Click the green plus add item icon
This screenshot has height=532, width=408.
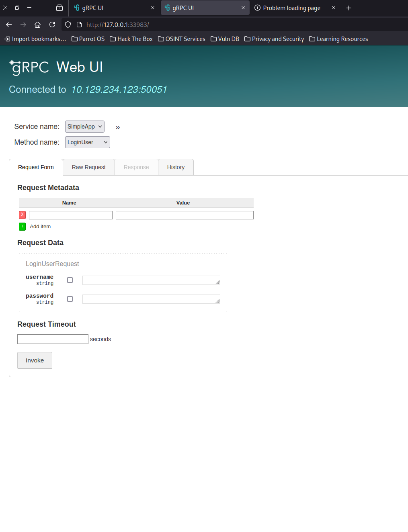[23, 227]
